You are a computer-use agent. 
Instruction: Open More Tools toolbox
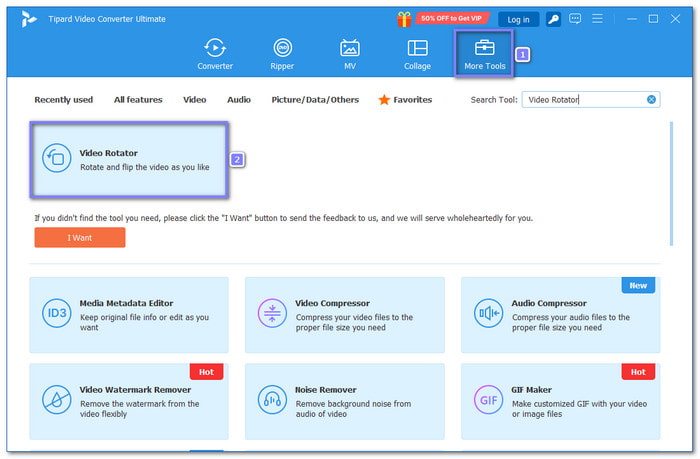[484, 54]
